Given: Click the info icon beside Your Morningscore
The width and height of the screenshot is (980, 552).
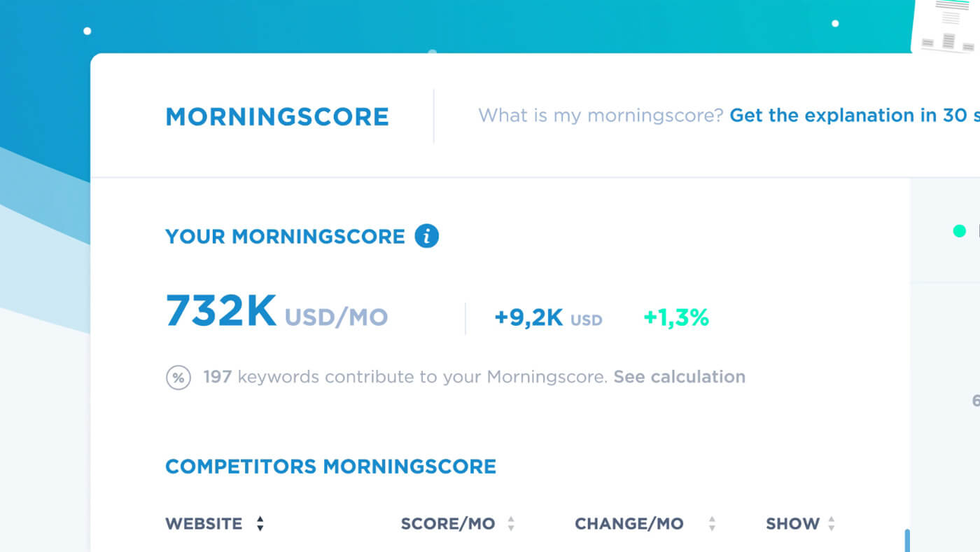Looking at the screenshot, I should point(427,236).
